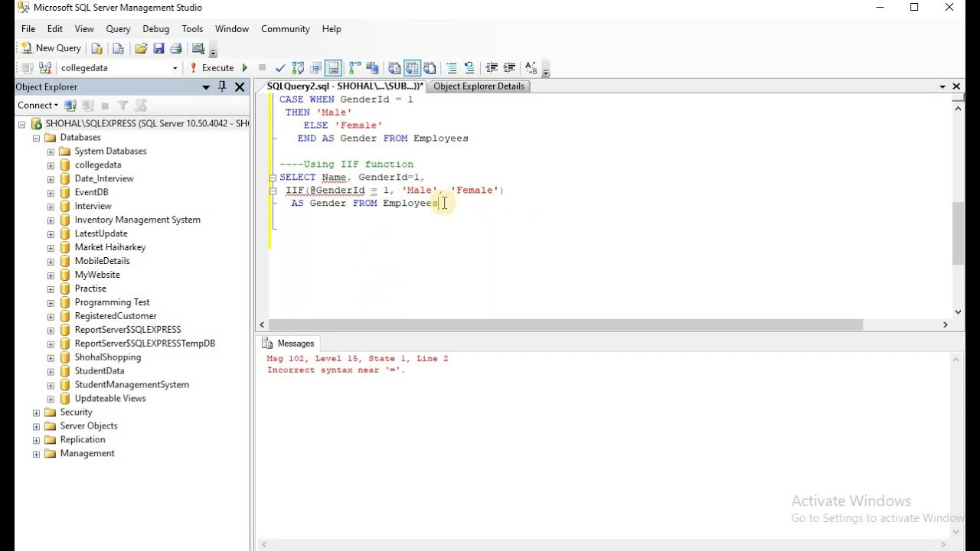Select Results to Text
This screenshot has width=980, height=551.
394,68
